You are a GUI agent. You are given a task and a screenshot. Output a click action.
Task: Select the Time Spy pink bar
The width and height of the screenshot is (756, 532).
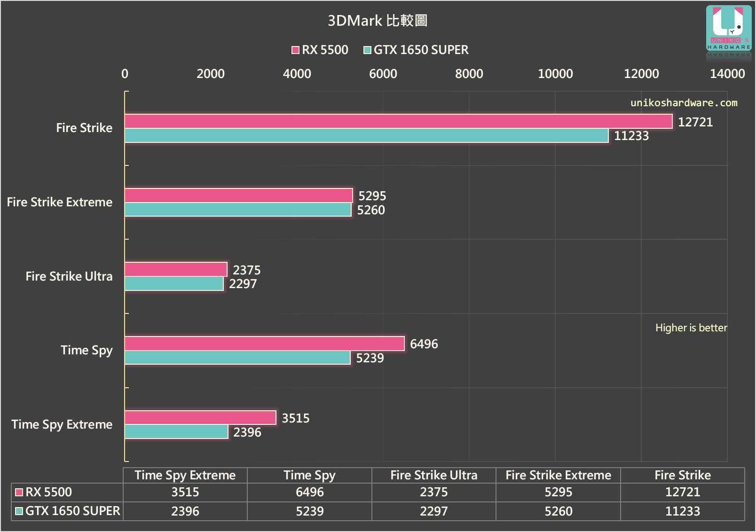coord(265,344)
